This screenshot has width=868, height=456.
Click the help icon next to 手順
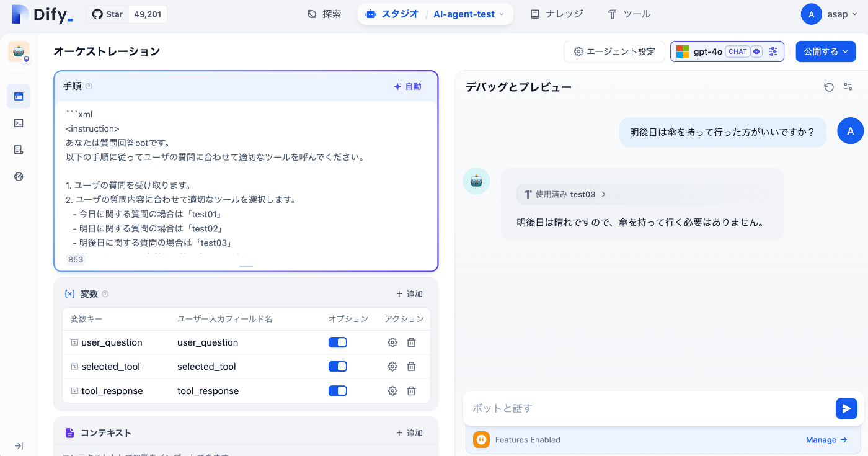(89, 86)
